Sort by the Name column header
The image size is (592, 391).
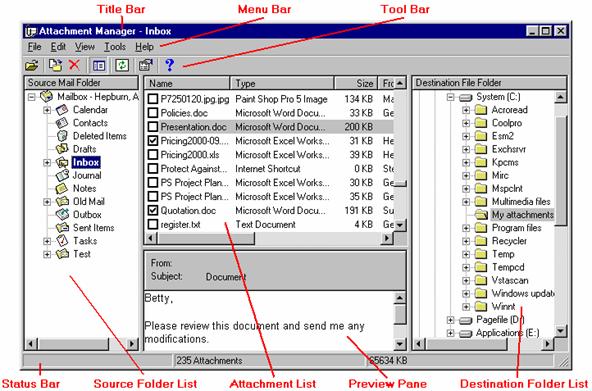click(x=187, y=83)
